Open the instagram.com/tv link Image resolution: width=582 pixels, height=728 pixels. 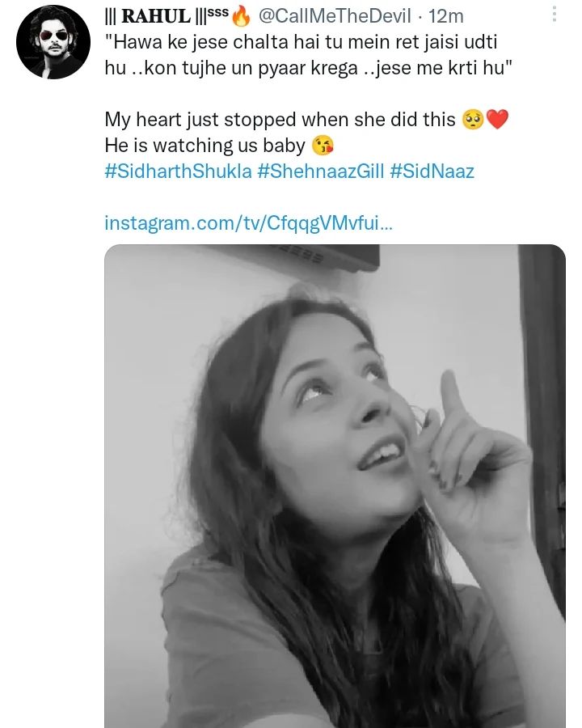point(249,223)
